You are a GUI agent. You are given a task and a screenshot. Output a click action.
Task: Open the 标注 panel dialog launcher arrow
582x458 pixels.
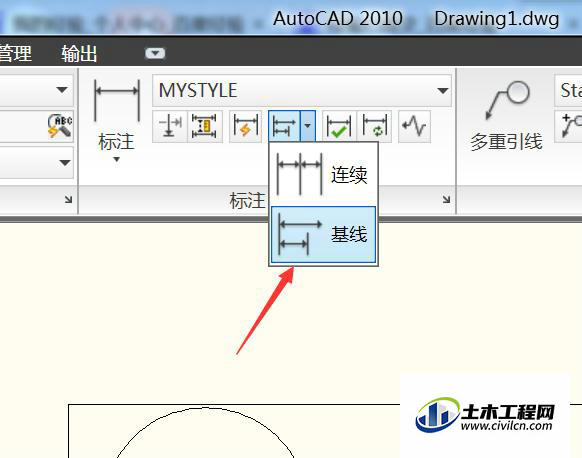point(446,200)
